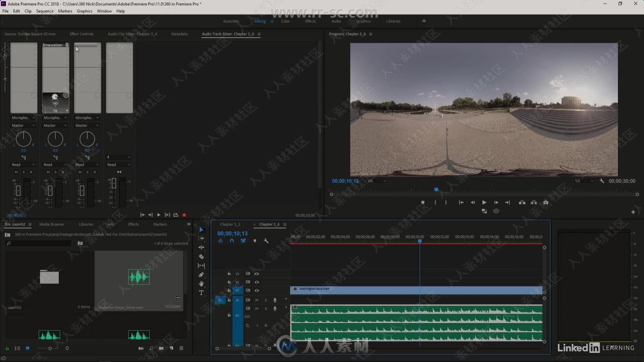This screenshot has height=362, width=644.
Task: Toggle lock on the V3 track
Action: coord(229,274)
